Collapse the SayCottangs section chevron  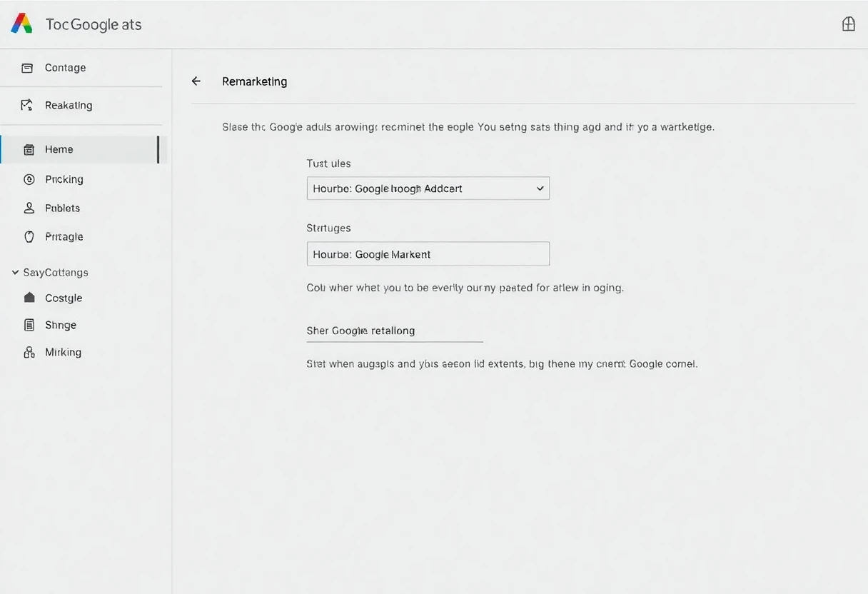(x=15, y=272)
